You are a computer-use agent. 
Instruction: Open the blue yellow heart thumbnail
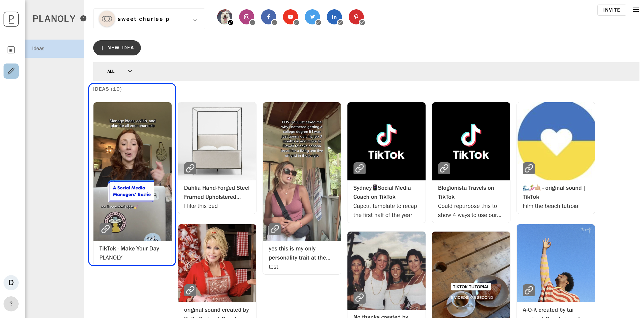click(556, 141)
